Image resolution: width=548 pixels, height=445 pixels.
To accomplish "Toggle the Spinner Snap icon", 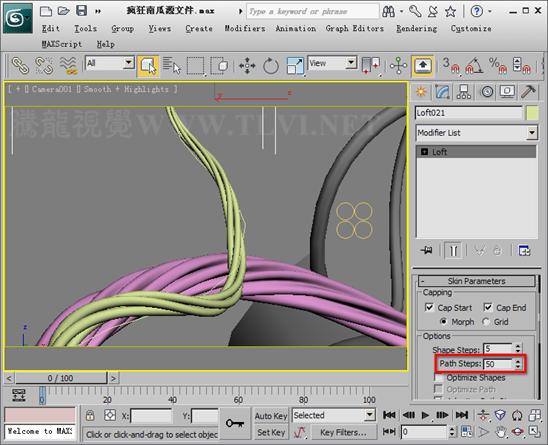I will point(522,66).
